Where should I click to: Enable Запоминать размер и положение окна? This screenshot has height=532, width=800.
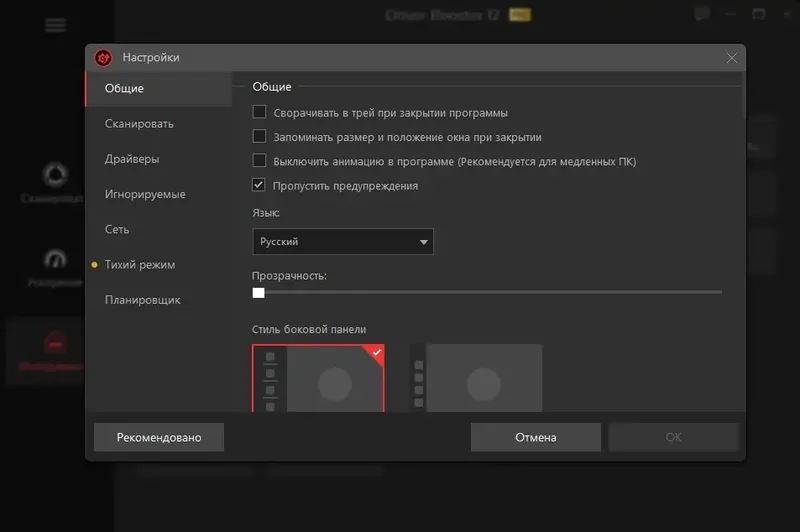(259, 136)
